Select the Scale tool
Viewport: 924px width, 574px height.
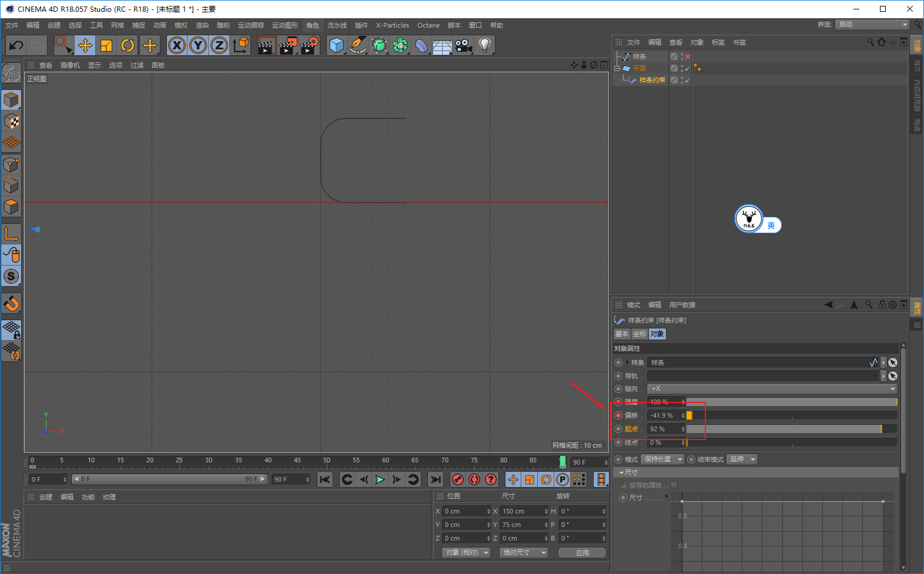tap(106, 45)
